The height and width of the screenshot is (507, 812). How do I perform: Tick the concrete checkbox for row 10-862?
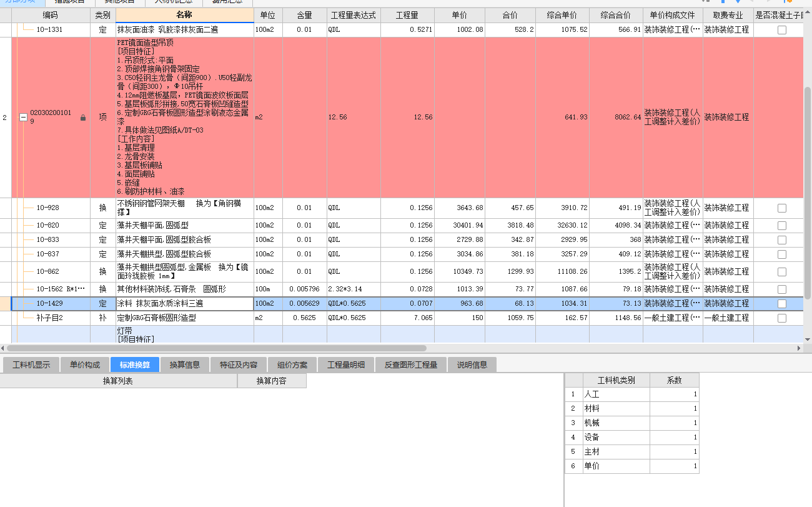point(781,272)
